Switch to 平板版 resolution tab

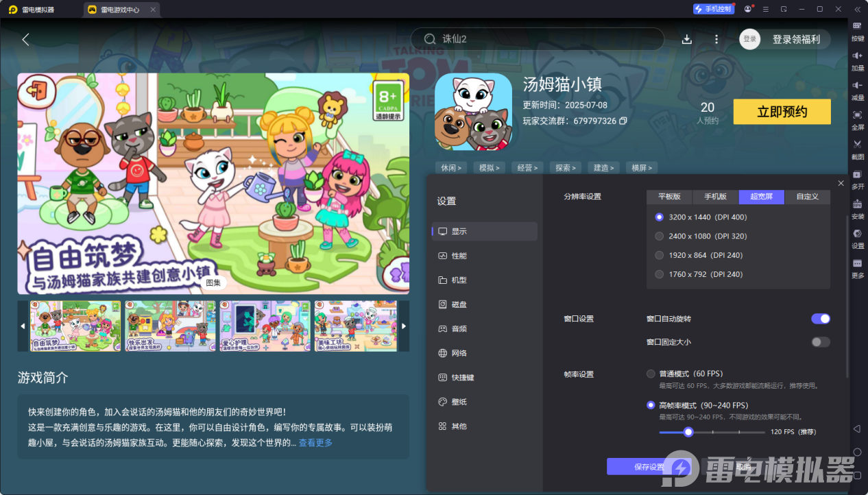(x=669, y=197)
